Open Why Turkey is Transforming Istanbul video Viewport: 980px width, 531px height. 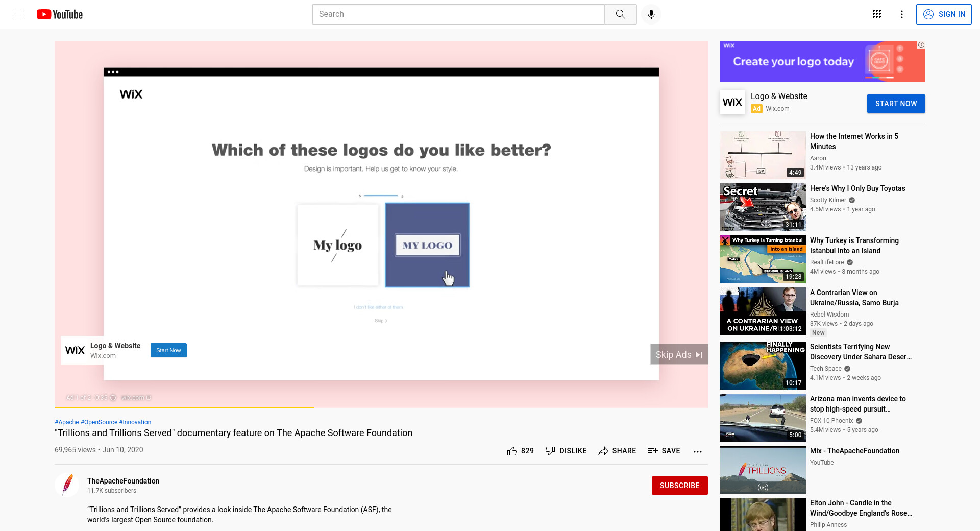[854, 246]
